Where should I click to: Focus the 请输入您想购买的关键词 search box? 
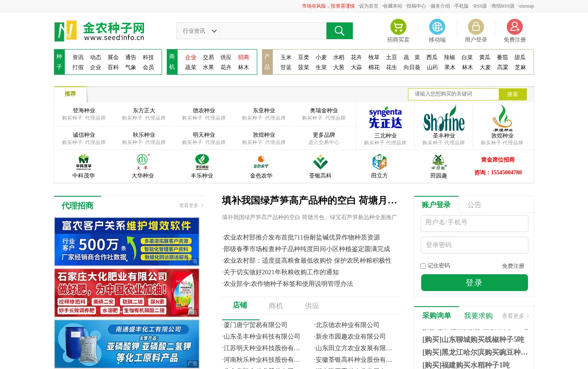(x=454, y=94)
